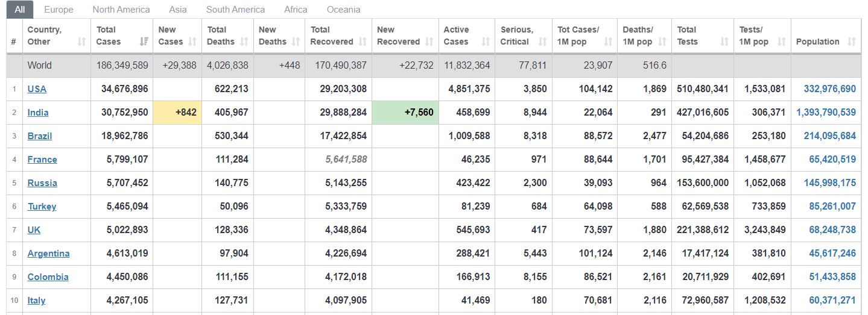
Task: Sort by Population column arrows
Action: pyautogui.click(x=852, y=42)
